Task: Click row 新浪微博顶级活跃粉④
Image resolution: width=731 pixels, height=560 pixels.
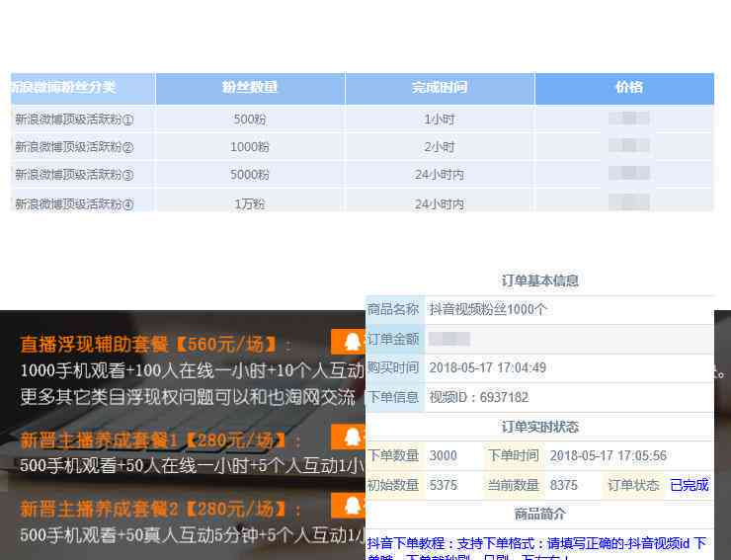Action: 363,201
